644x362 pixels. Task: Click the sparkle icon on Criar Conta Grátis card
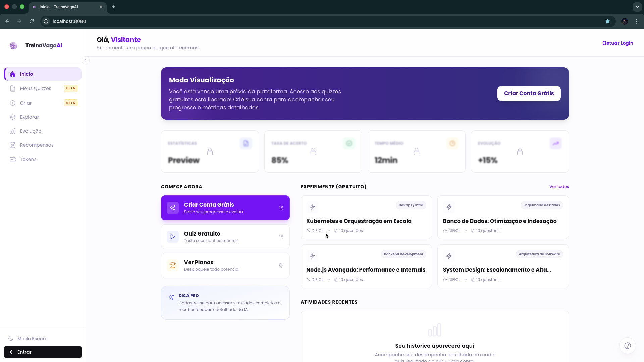pyautogui.click(x=173, y=208)
